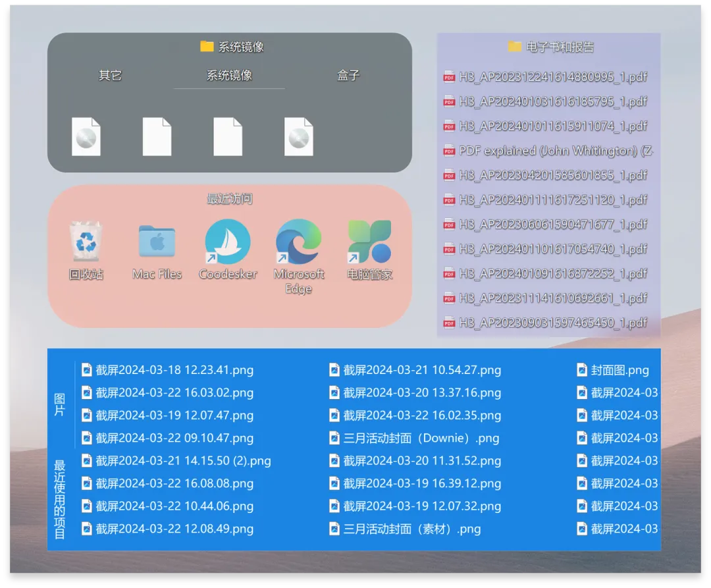The height and width of the screenshot is (588, 711).
Task: Open 三月活动封面（素材）.png file
Action: tap(411, 529)
